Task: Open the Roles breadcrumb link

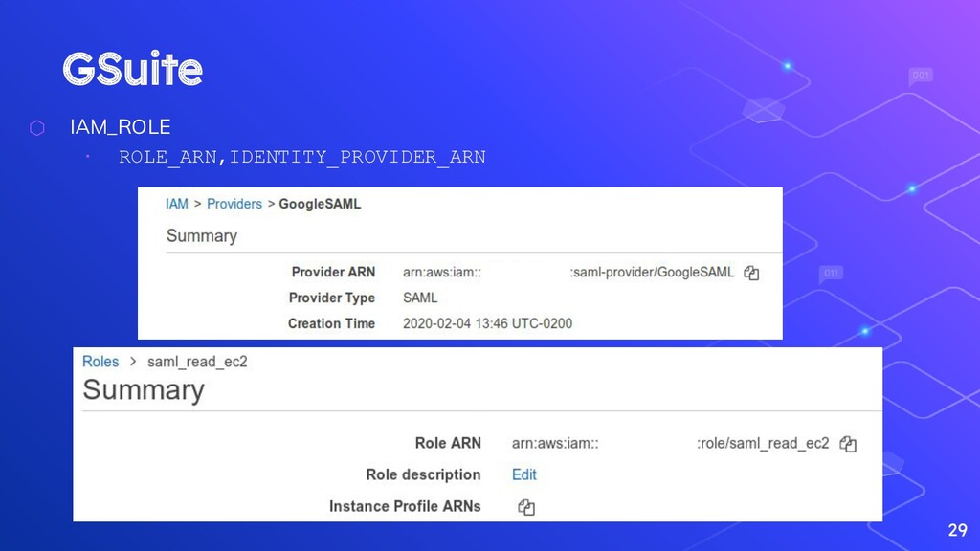Action: 100,362
